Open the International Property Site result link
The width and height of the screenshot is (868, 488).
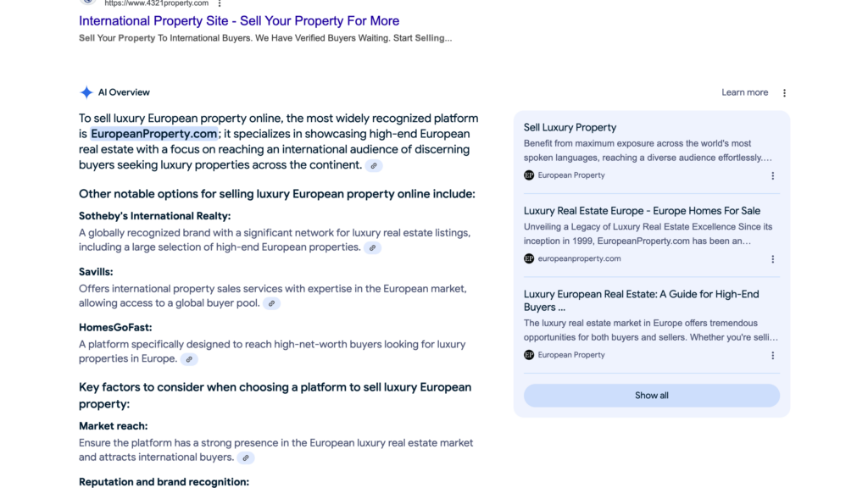(238, 20)
